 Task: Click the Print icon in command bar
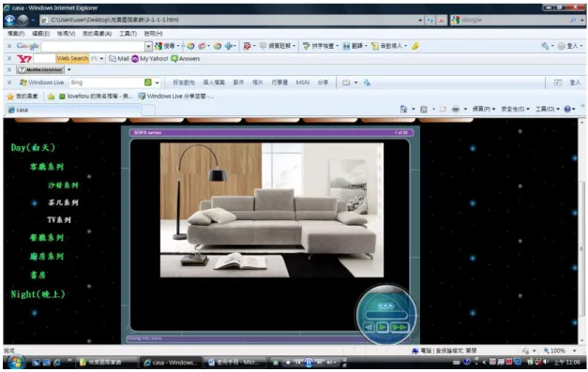pyautogui.click(x=455, y=109)
